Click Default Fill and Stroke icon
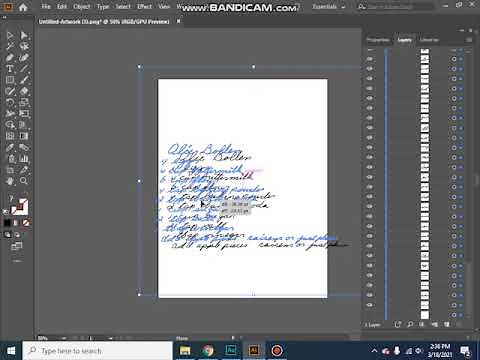This screenshot has width=480, height=360. click(5, 211)
